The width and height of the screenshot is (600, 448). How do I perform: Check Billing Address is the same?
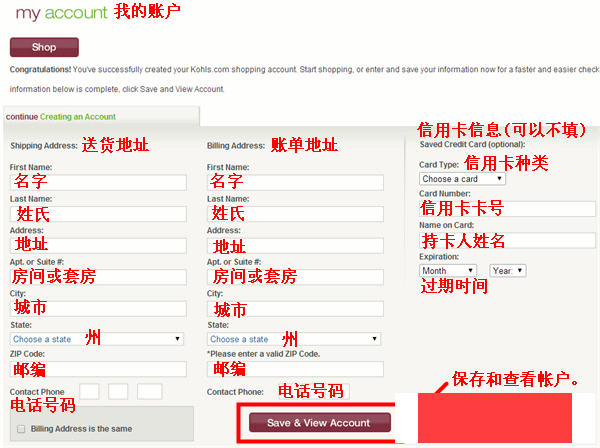pyautogui.click(x=21, y=429)
